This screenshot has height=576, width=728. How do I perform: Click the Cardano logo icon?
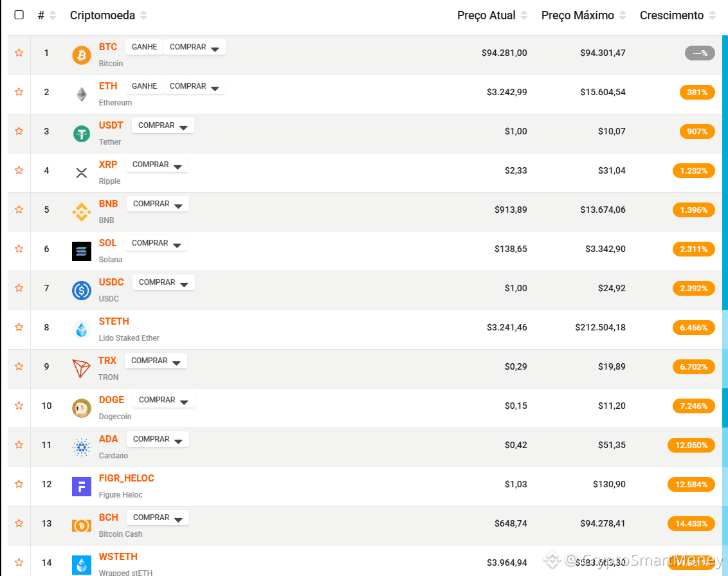(x=82, y=447)
